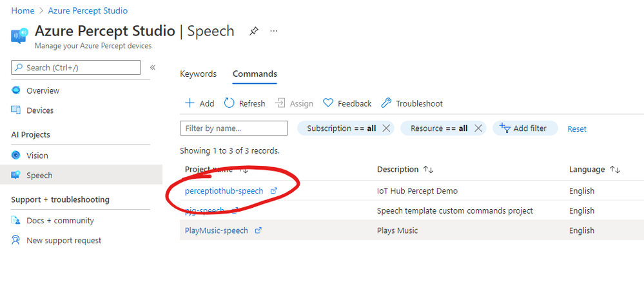This screenshot has height=284, width=644.
Task: Click the Feedback heart icon
Action: 327,103
